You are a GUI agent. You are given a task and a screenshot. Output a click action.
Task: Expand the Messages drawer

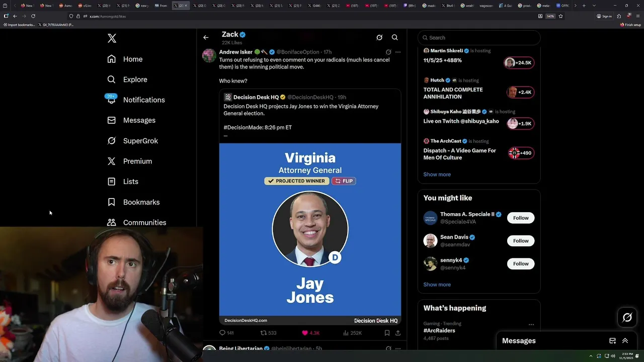pyautogui.click(x=625, y=340)
